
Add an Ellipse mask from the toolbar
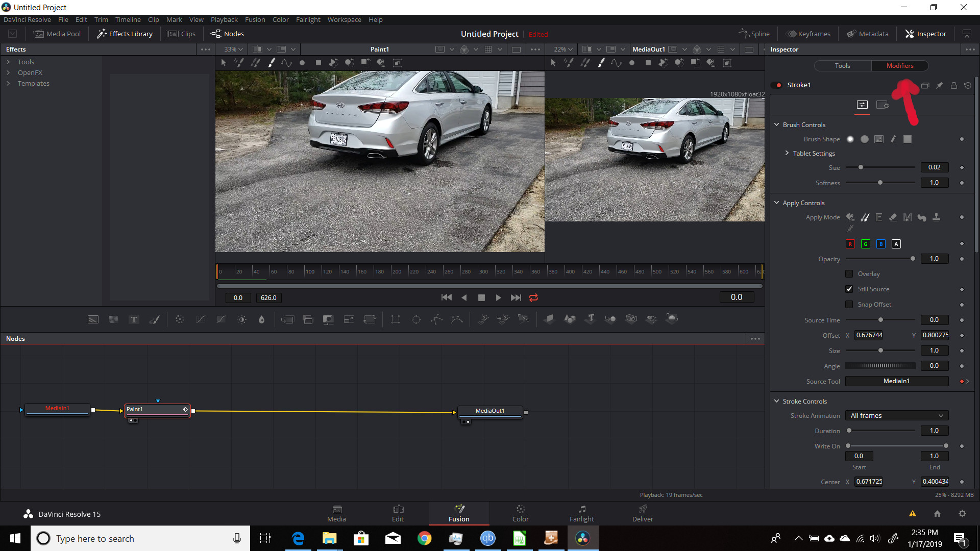416,319
